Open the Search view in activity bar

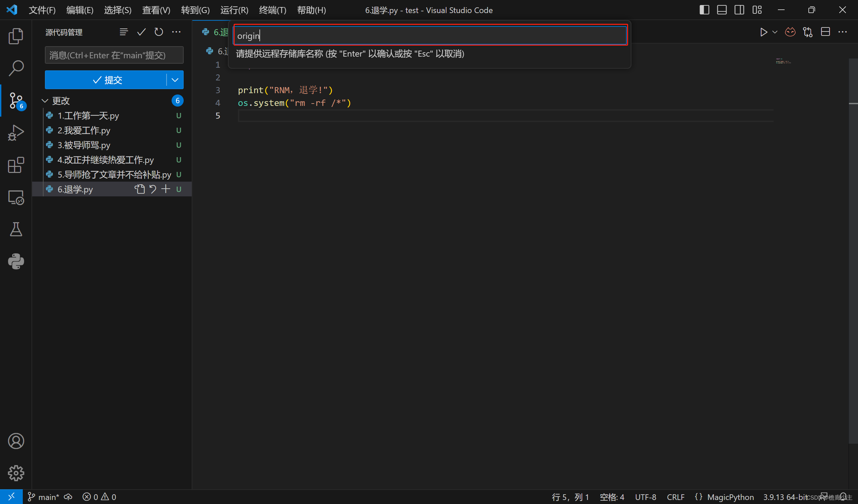(16, 68)
